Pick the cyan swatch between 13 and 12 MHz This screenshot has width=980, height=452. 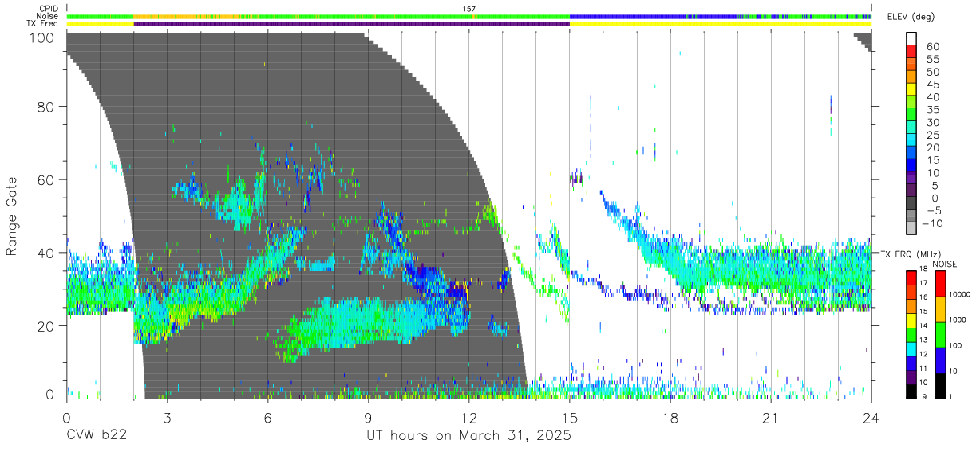912,348
